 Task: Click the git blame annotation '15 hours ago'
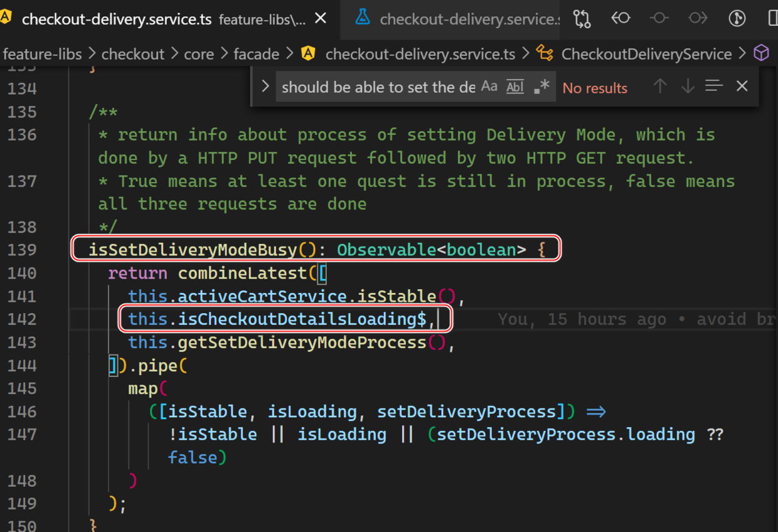[607, 319]
